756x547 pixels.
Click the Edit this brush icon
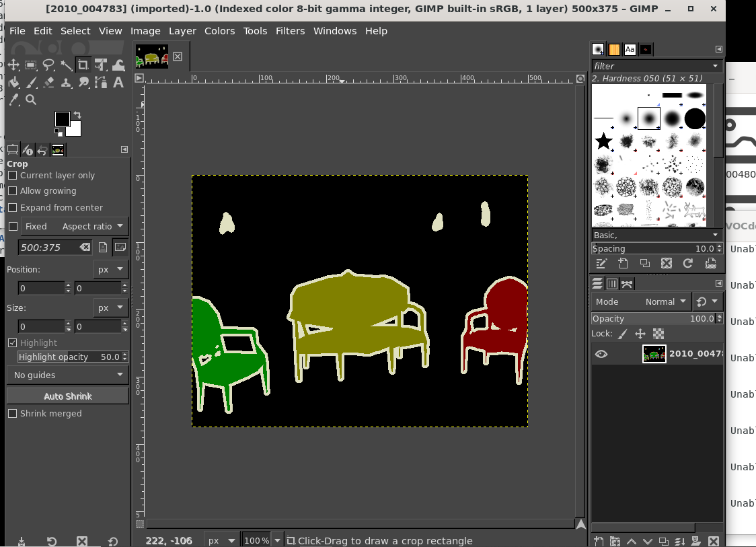point(601,263)
